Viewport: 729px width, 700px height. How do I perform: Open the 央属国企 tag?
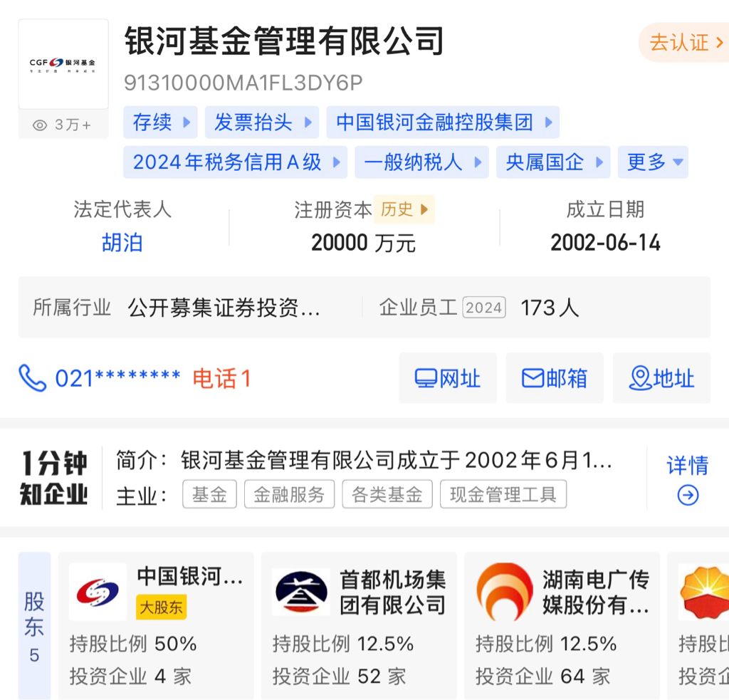(552, 162)
